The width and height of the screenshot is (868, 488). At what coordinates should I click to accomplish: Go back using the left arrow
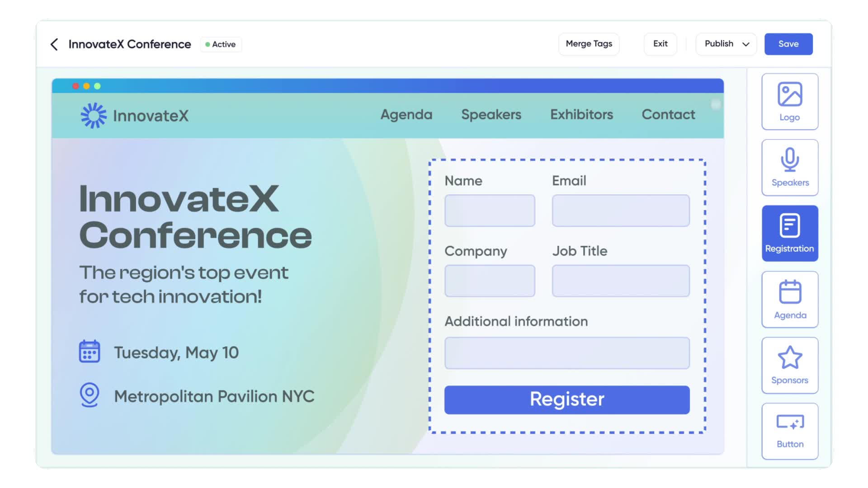click(x=54, y=44)
